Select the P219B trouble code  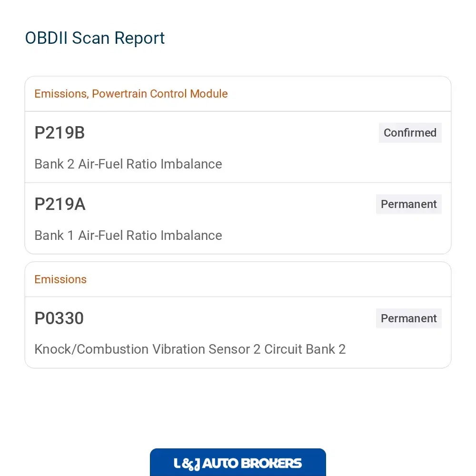(59, 133)
